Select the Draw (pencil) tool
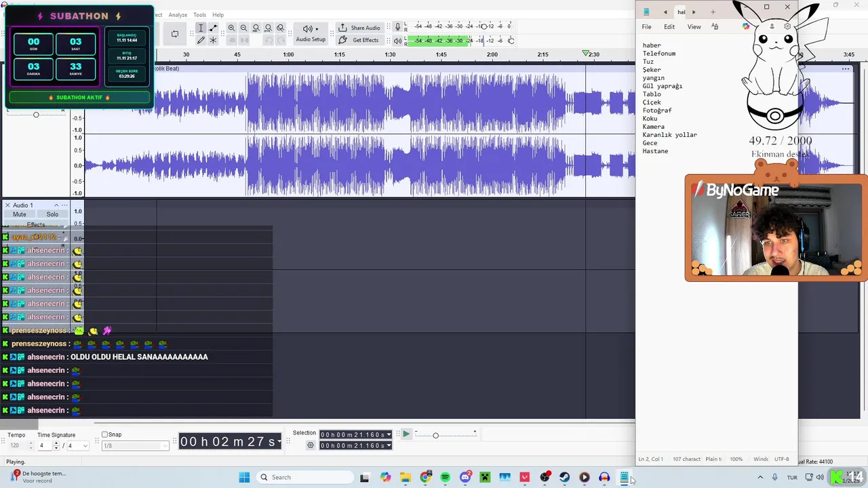Screen dimensions: 868x488 point(201,40)
